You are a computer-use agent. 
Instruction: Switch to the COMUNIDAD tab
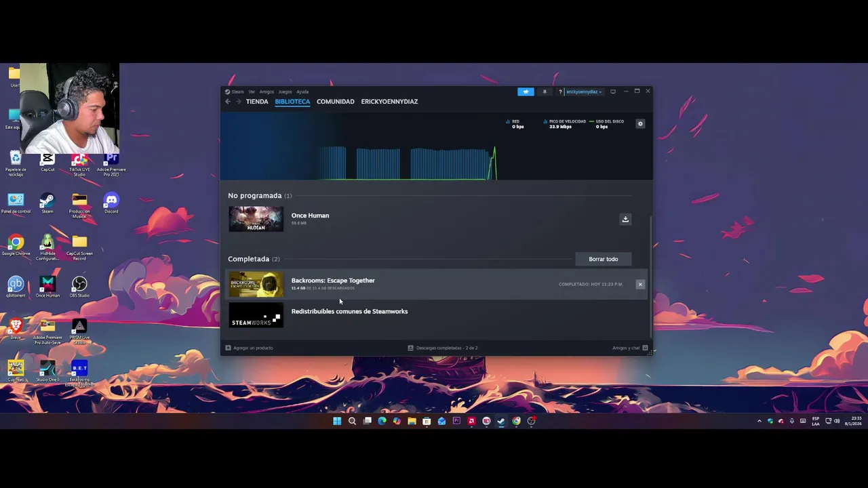point(336,102)
